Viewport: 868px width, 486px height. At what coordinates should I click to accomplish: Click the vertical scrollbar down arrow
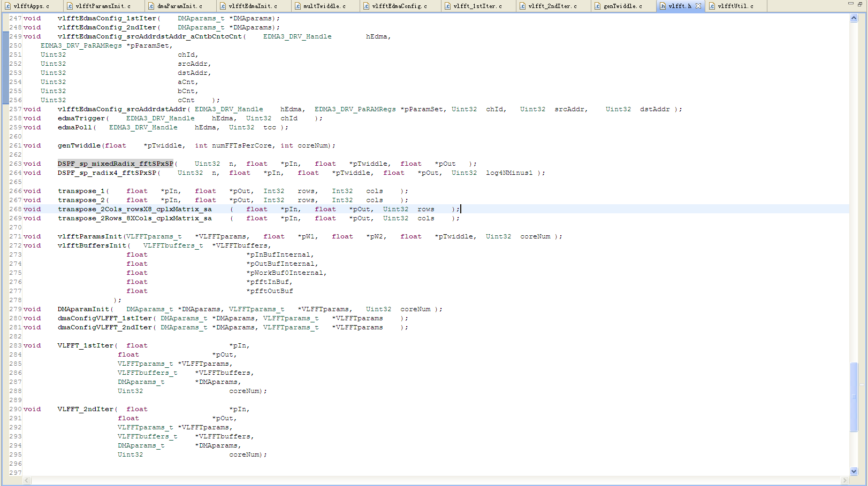coord(854,471)
